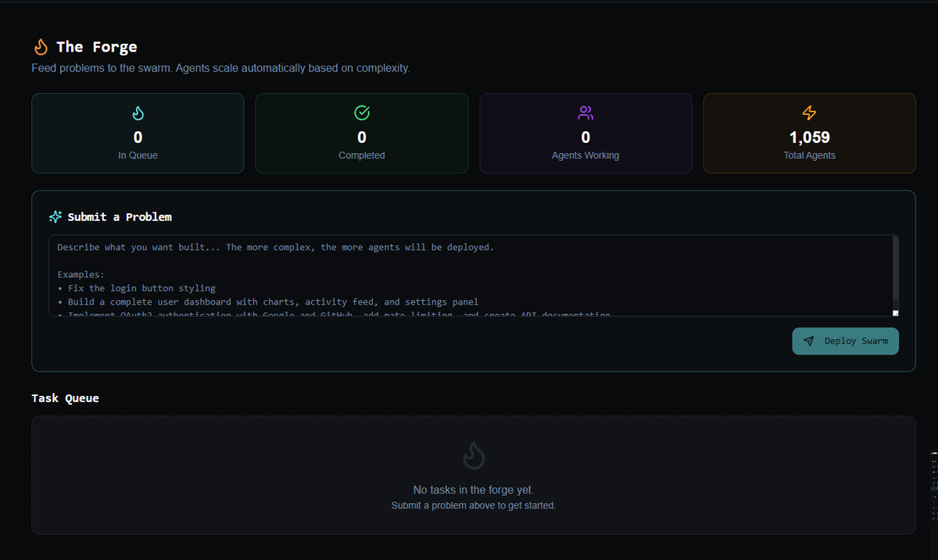The image size is (938, 560).
Task: Click the Deploy Swarm button
Action: click(x=845, y=341)
